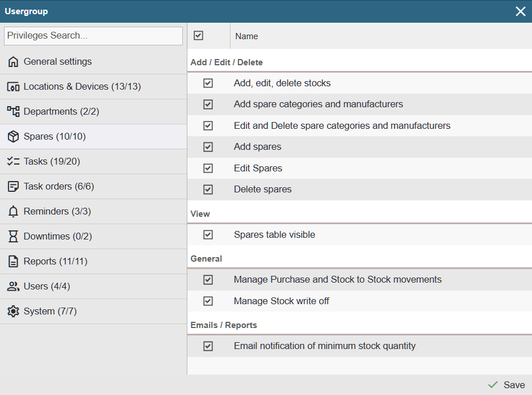Uncheck Spares table visible privilege
This screenshot has width=532, height=395.
(x=208, y=234)
